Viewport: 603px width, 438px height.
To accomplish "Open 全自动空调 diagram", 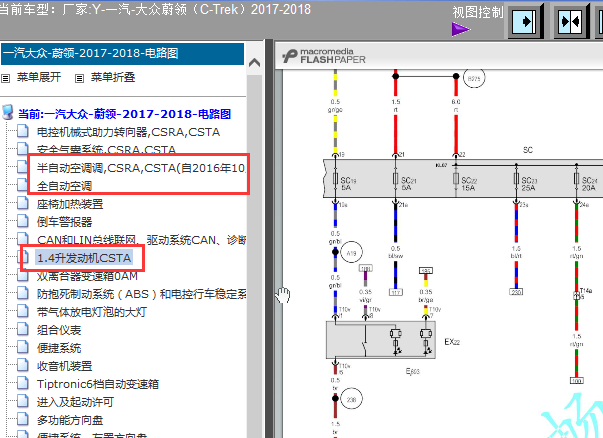I will 64,186.
